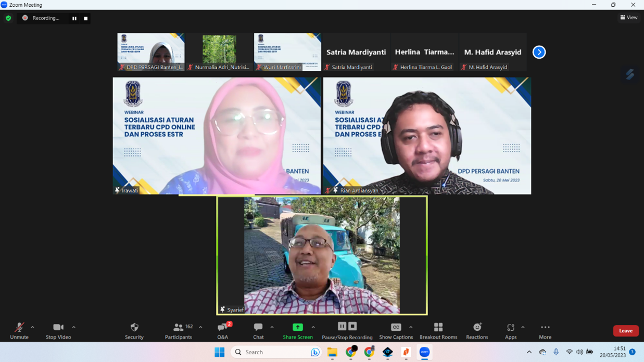644x362 pixels.
Task: Expand audio options arrow next to Unmute
Action: point(32,327)
